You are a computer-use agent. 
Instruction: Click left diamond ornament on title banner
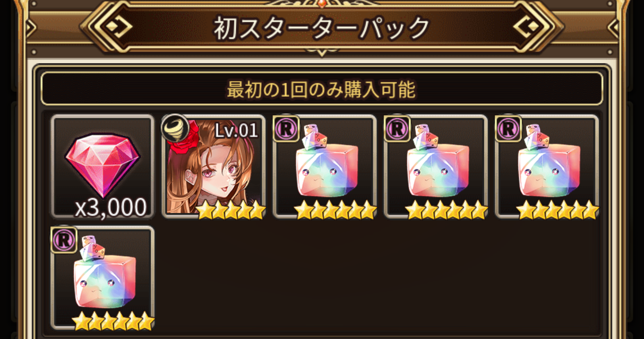[x=119, y=27]
